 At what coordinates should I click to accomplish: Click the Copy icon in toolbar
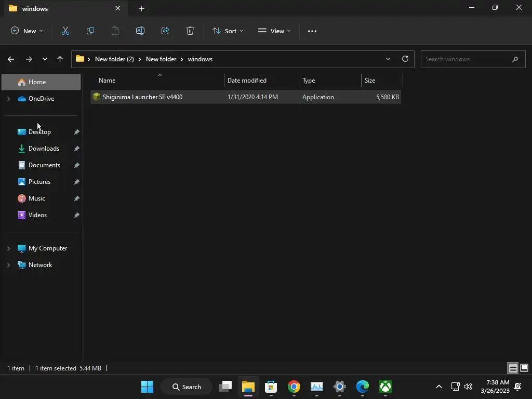click(90, 31)
